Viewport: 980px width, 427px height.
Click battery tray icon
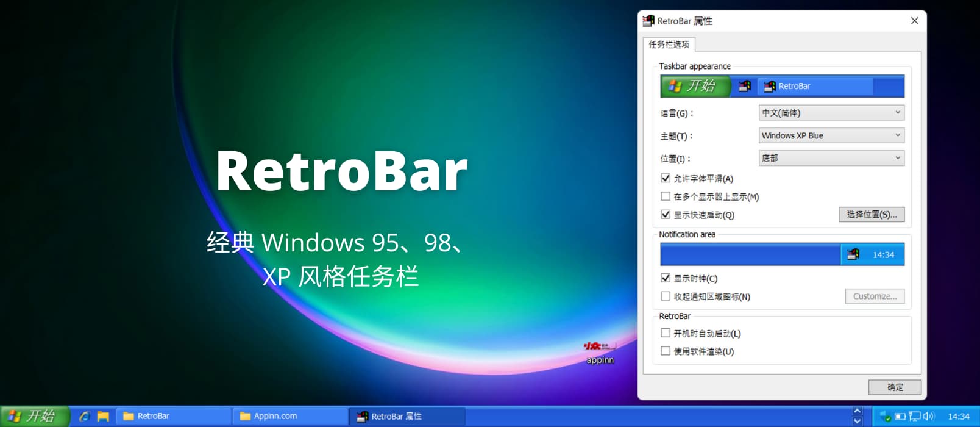[x=900, y=417]
